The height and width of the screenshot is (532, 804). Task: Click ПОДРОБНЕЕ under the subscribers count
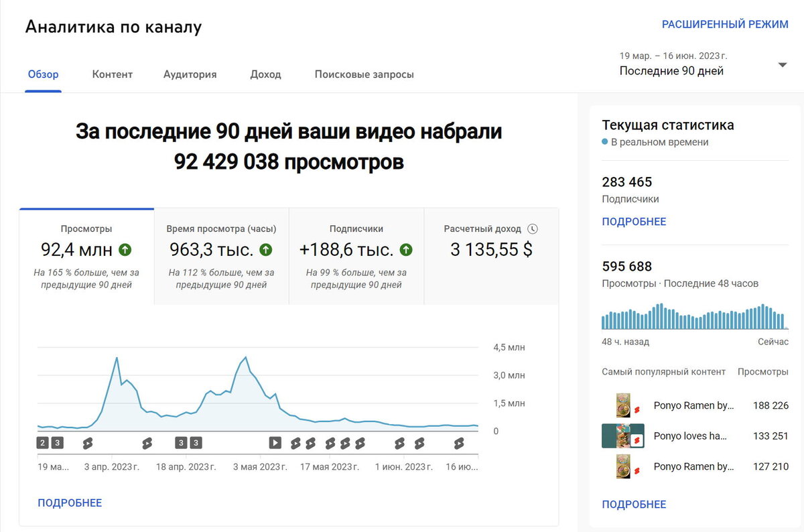coord(634,222)
